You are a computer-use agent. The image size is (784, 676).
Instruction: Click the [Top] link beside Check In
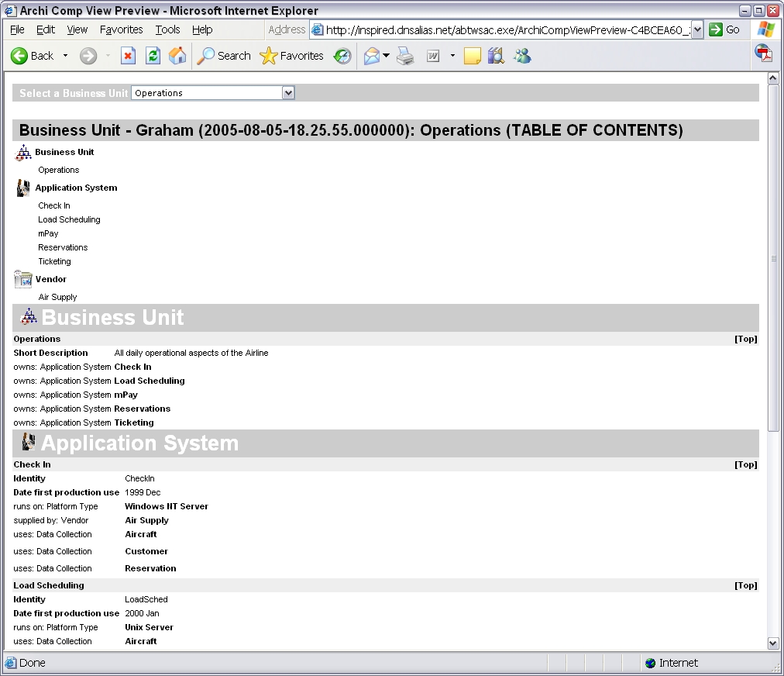745,464
